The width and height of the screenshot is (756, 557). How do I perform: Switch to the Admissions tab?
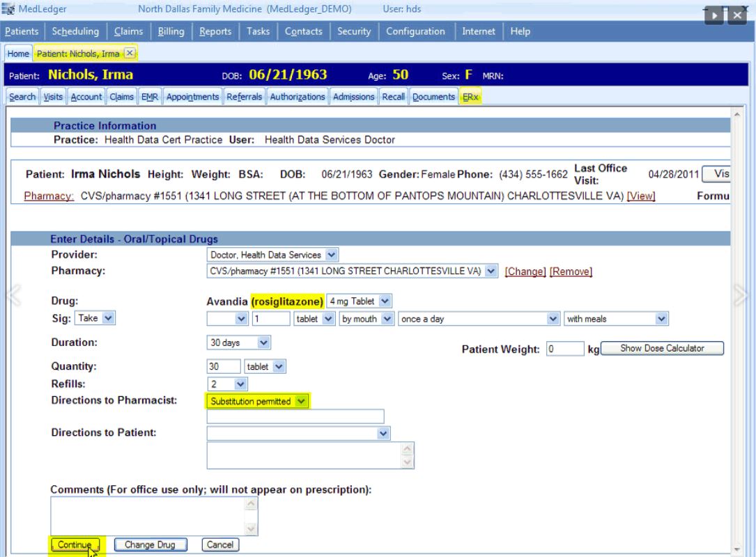tap(353, 97)
